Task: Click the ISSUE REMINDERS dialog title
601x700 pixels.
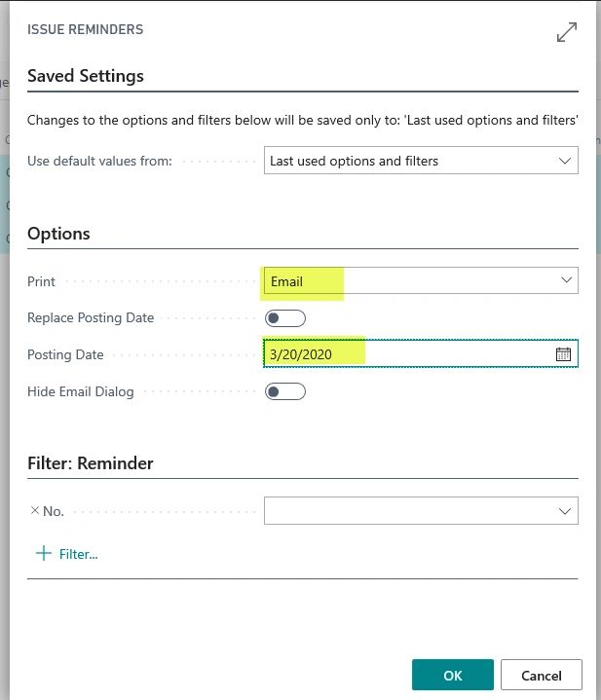Action: [86, 30]
